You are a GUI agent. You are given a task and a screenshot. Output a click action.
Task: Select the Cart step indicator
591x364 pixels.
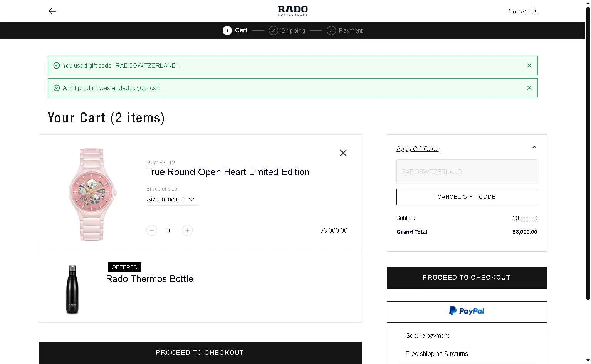pos(235,30)
